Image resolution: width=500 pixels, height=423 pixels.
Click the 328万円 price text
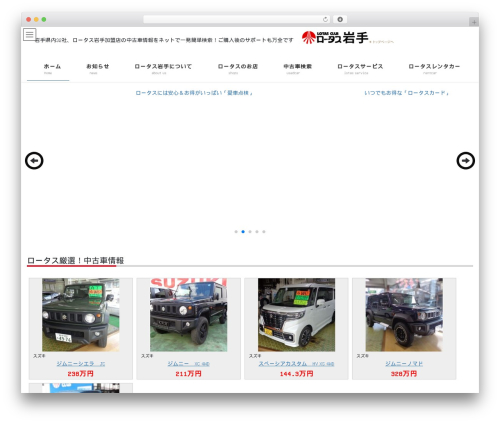(x=404, y=374)
